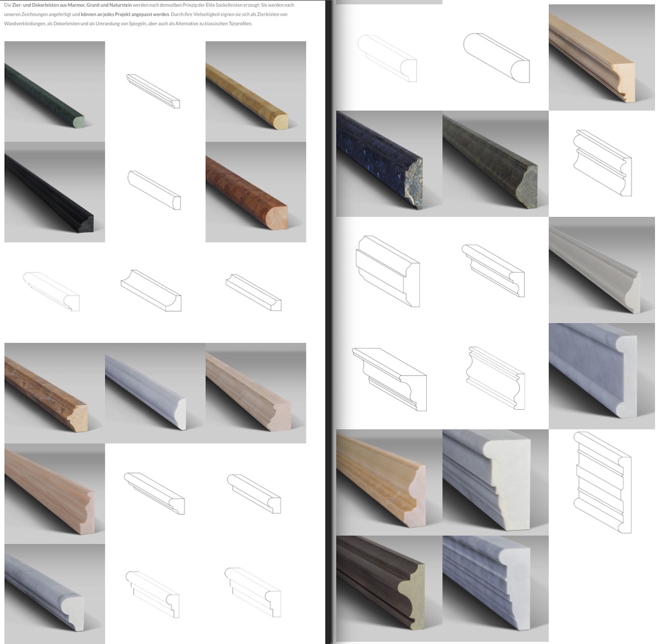Open the brown veined marble stepped molding photo

point(54,393)
